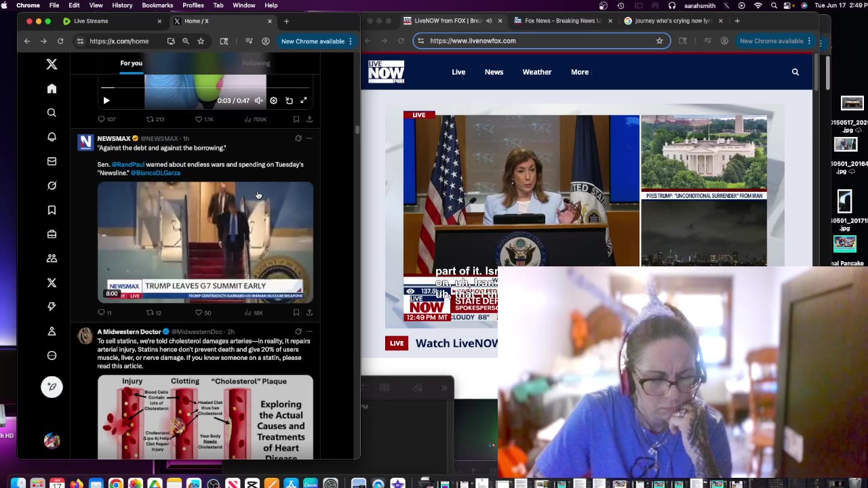Open more options on NEWSMAX post
The height and width of the screenshot is (488, 868).
(309, 138)
